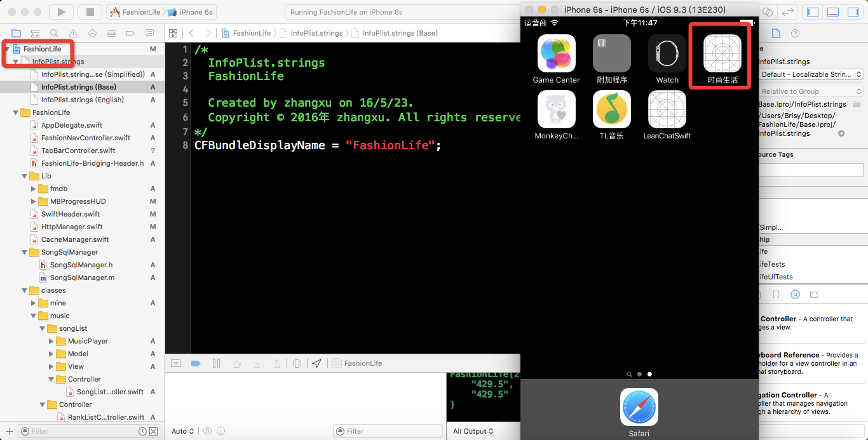
Task: Launch the 时尚生活 app in simulator
Action: tap(722, 59)
